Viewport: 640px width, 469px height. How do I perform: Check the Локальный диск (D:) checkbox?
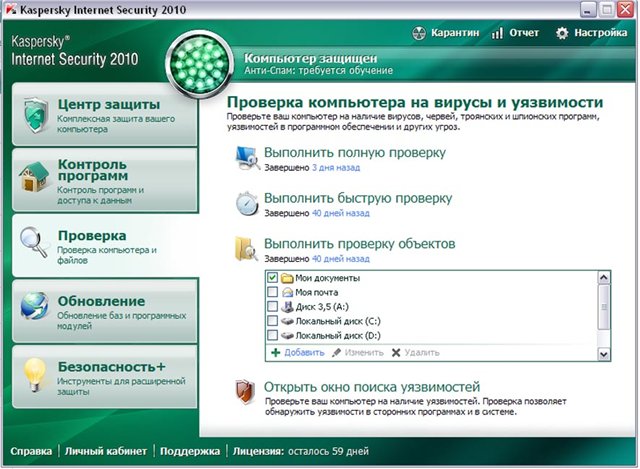pyautogui.click(x=272, y=336)
